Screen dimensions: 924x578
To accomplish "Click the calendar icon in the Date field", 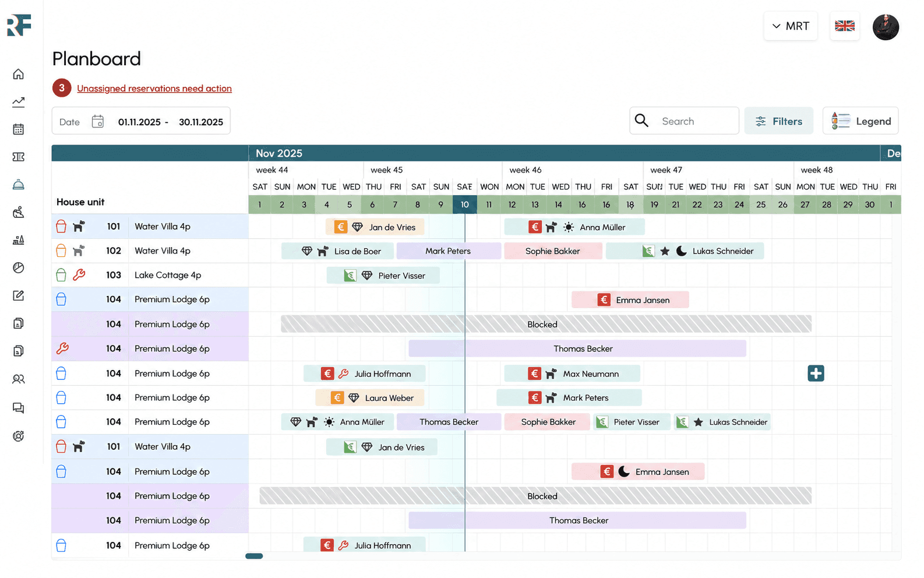I will tap(98, 121).
